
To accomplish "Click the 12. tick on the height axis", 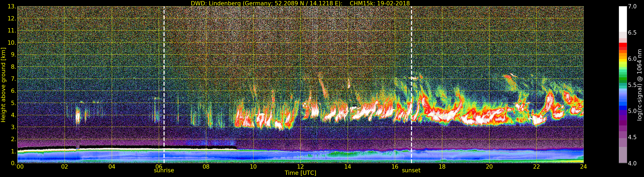I will click(x=12, y=18).
